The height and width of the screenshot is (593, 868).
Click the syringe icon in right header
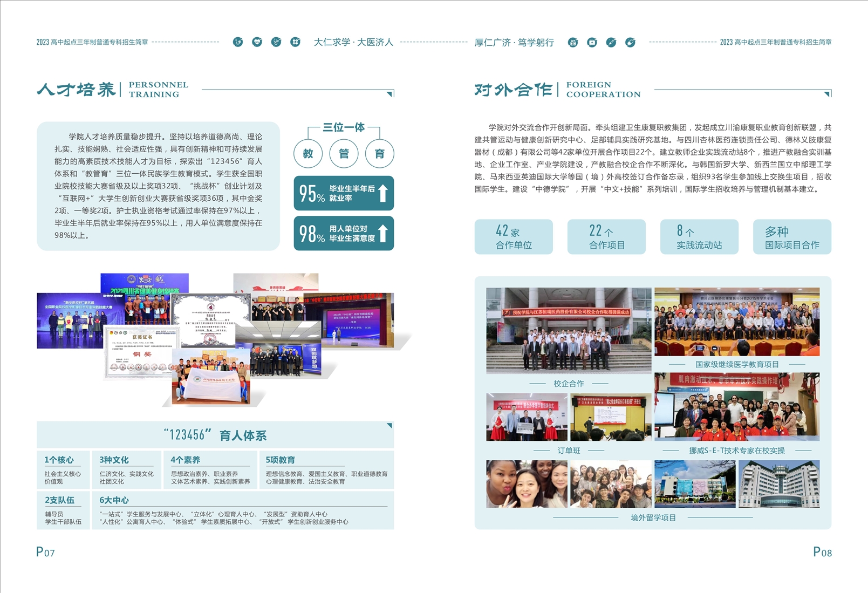tap(611, 42)
